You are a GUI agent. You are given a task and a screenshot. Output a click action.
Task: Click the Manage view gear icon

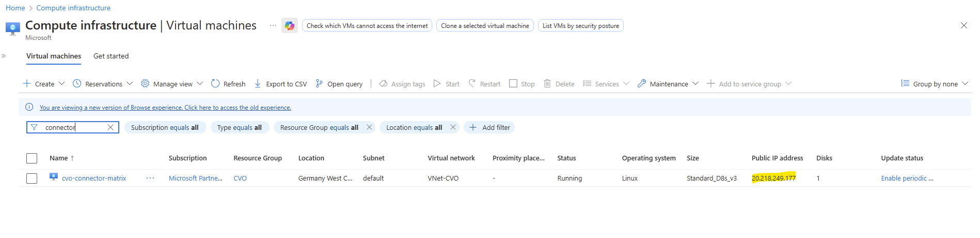145,83
